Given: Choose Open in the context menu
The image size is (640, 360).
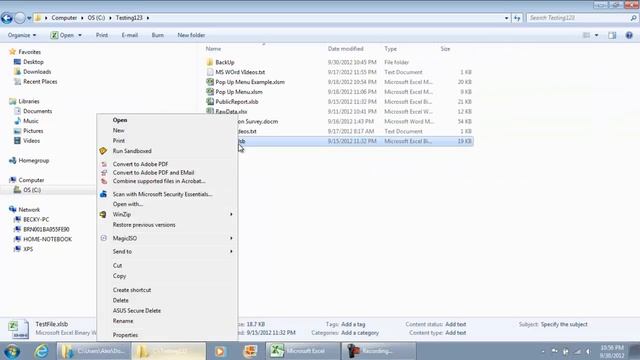Looking at the screenshot, I should coord(120,120).
